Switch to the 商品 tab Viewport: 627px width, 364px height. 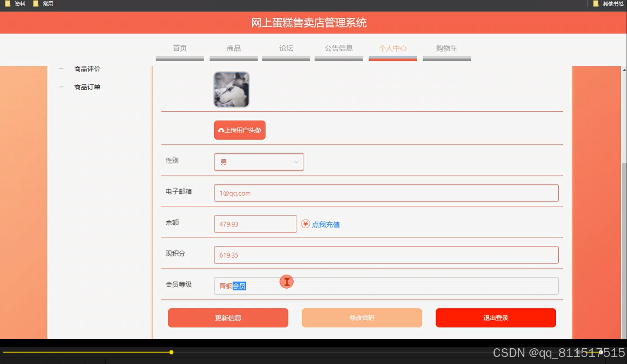[x=233, y=48]
